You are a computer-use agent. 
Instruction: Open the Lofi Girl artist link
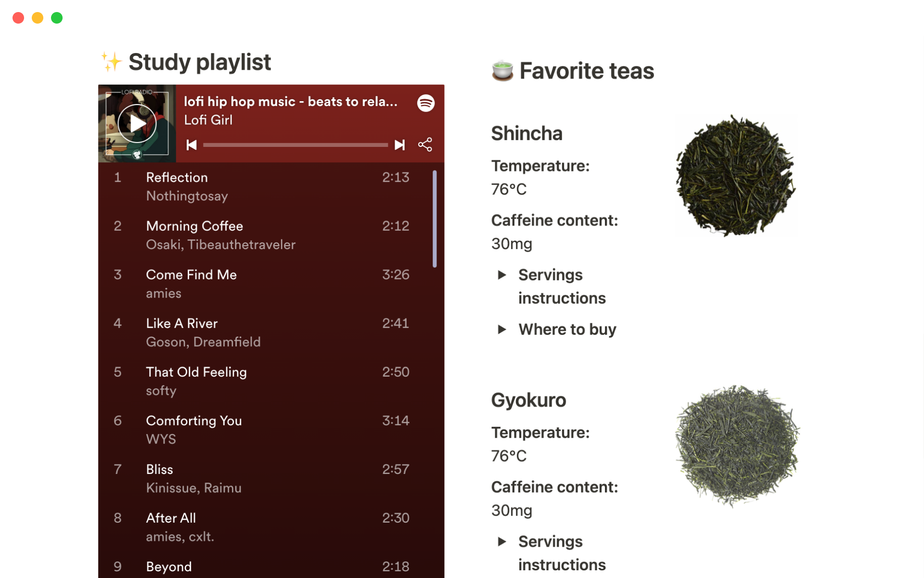coord(208,120)
